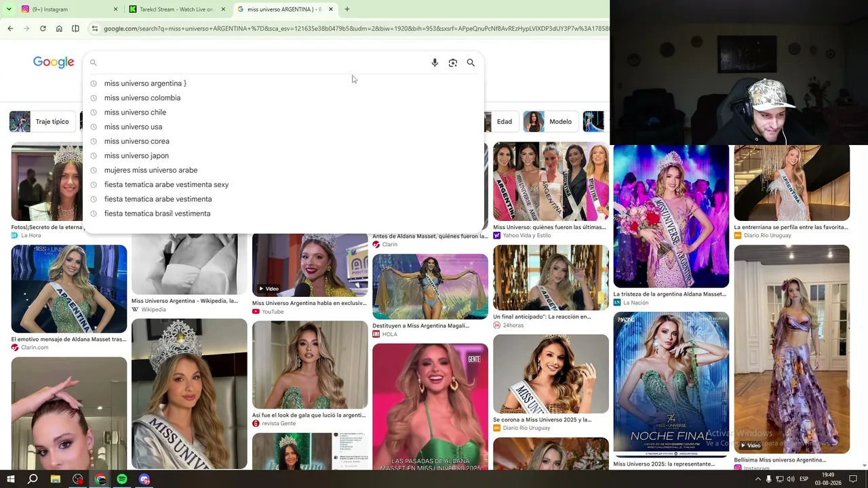
Task: Click the magnifier search button in search box
Action: point(471,62)
